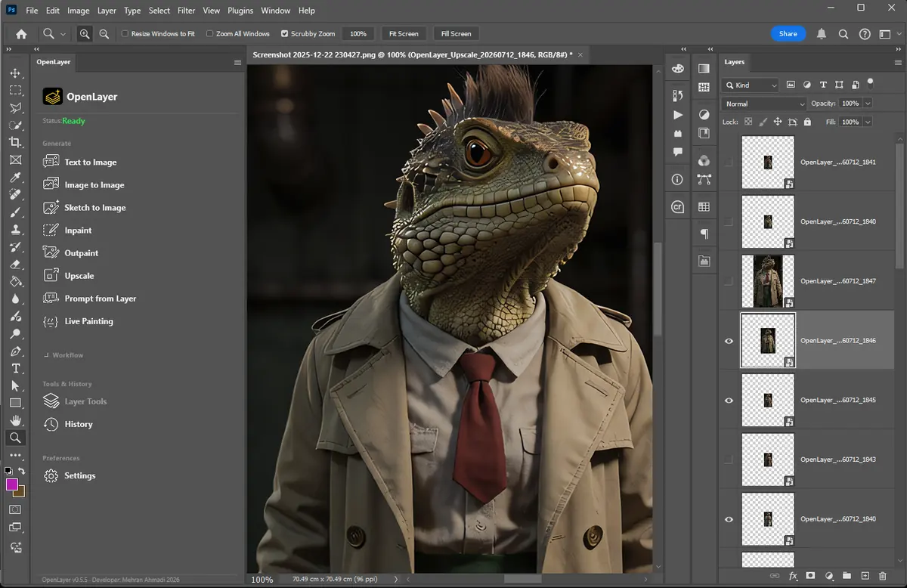Open OpenLayer Settings
907x588 pixels.
(70, 475)
